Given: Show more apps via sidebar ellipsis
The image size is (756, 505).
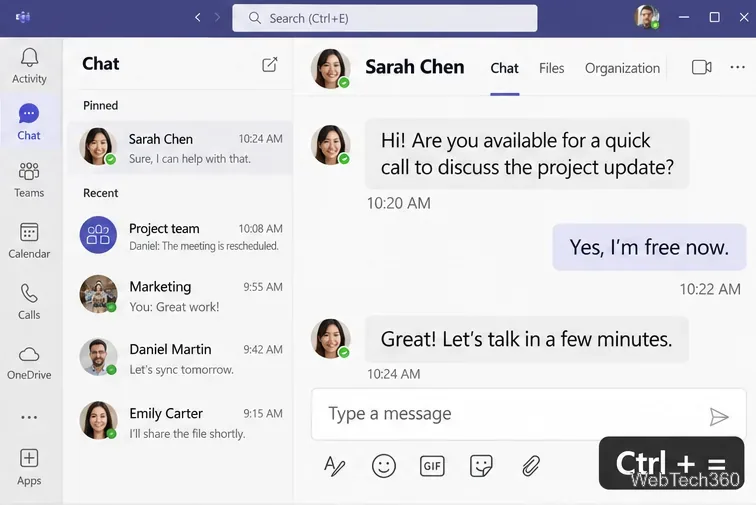Looking at the screenshot, I should (x=29, y=417).
